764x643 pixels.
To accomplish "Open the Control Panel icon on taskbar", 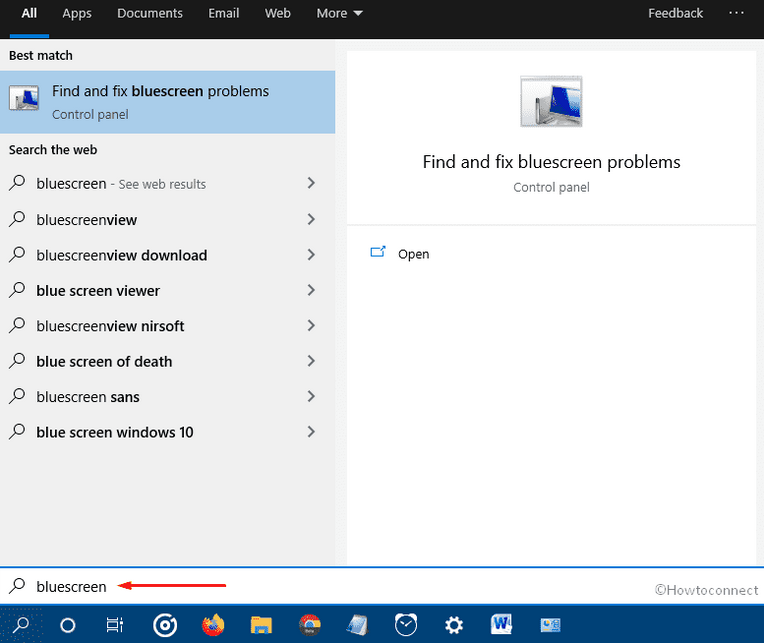I will [x=550, y=625].
